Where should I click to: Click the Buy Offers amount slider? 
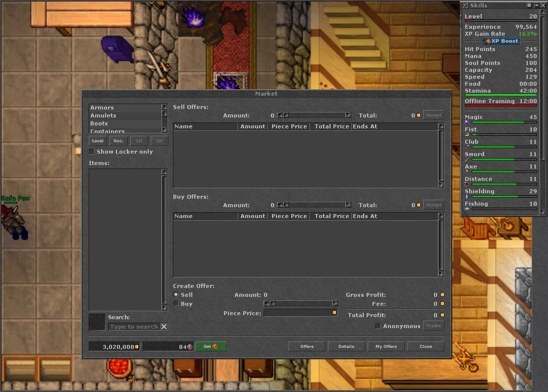pos(314,205)
